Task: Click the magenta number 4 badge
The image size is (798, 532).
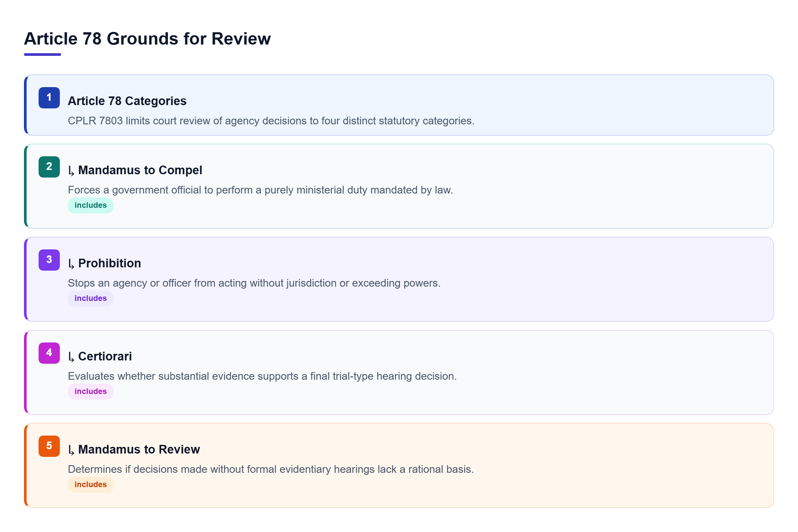Action: (x=49, y=353)
